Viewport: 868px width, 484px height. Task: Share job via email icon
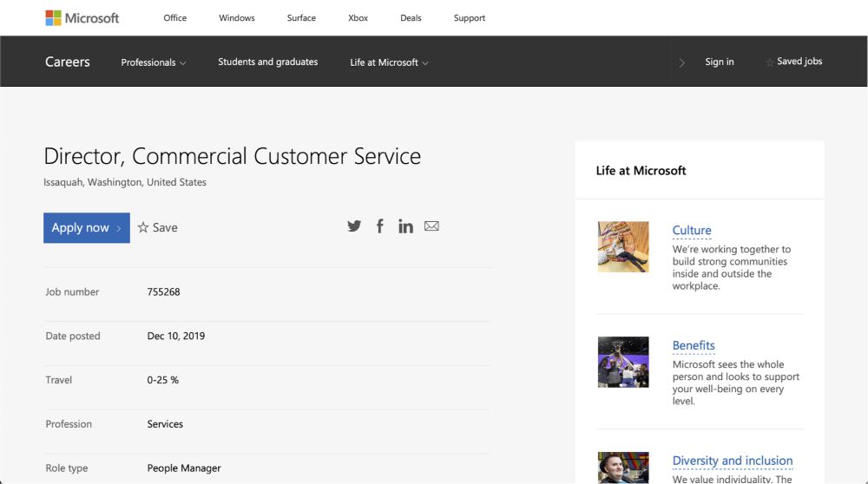coord(431,226)
